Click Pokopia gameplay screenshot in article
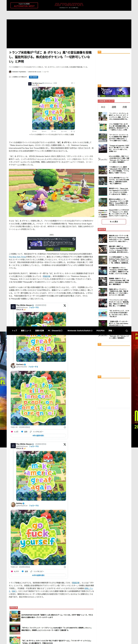The width and height of the screenshot is (138, 644). (x=51, y=193)
